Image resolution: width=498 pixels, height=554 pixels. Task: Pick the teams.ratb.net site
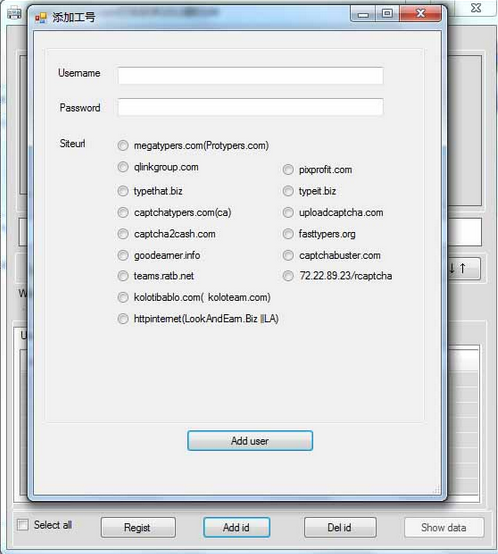coord(123,276)
